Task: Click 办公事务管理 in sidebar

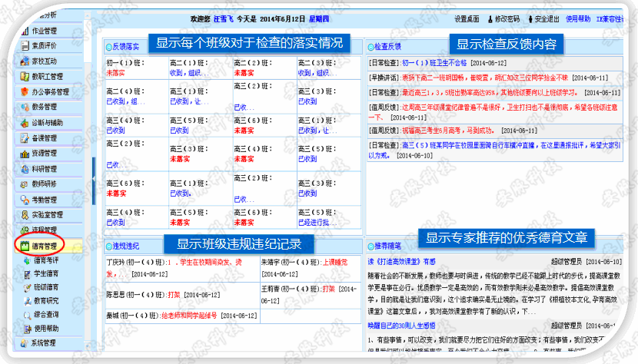Action: (x=50, y=91)
